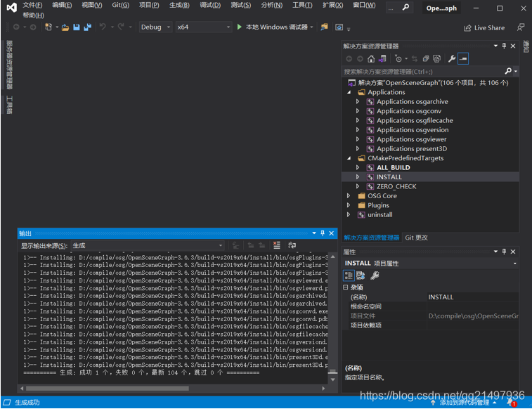Click the redo arrow icon

pos(121,27)
